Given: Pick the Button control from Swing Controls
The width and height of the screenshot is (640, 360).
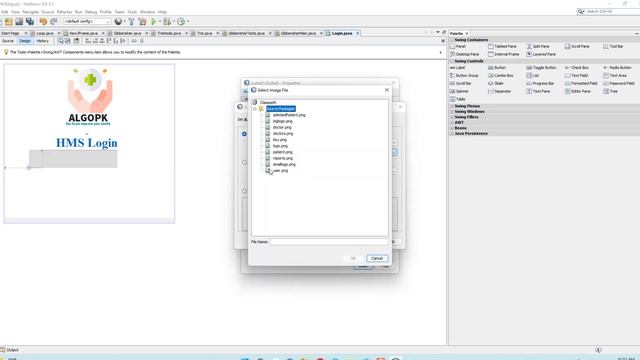Looking at the screenshot, I should pos(497,68).
